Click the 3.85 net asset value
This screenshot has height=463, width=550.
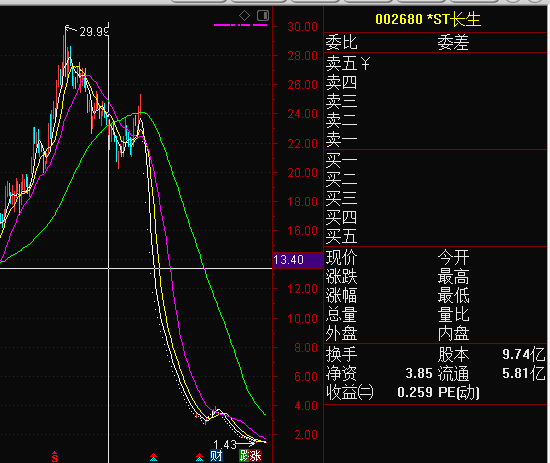tap(419, 374)
